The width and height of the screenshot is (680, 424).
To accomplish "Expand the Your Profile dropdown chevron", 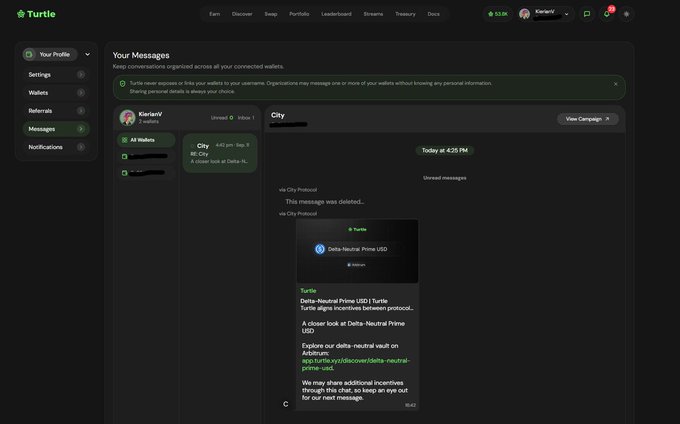I will pos(87,54).
